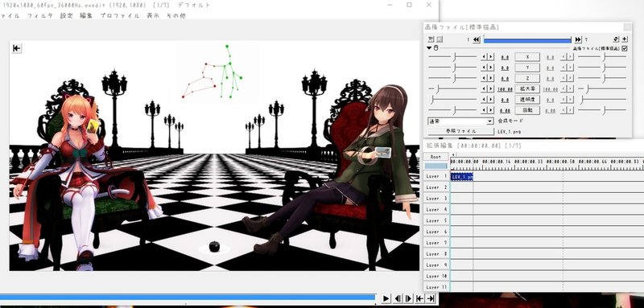The height and width of the screenshot is (308, 644).
Task: Open the フィルタ menu
Action: pyautogui.click(x=39, y=15)
